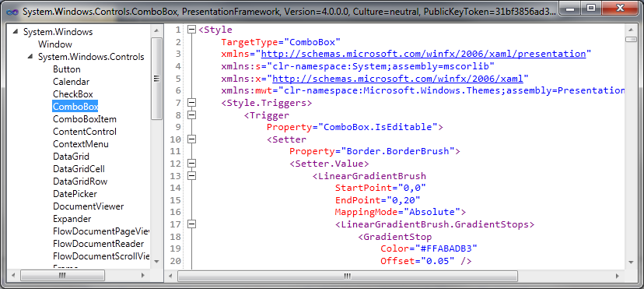Select Expander in the tree
Screen dimensions: 644x289
tap(72, 219)
